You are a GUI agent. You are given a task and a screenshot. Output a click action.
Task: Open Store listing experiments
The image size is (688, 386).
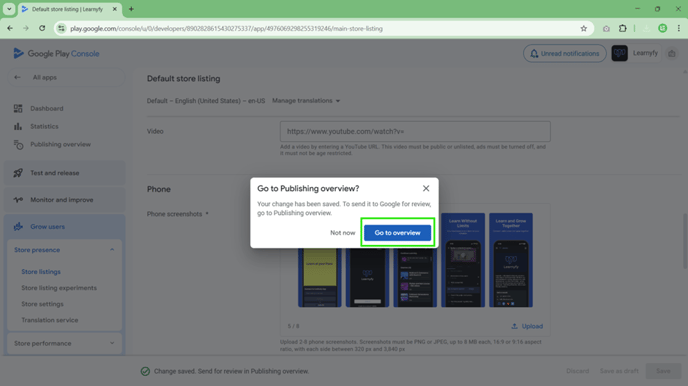click(x=59, y=288)
